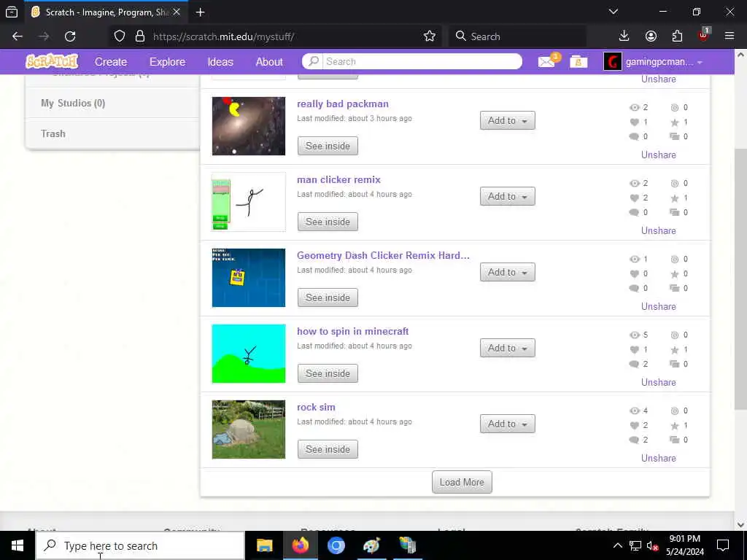Click the uBlock extension icon with badge
The height and width of the screenshot is (560, 747).
coord(704,35)
